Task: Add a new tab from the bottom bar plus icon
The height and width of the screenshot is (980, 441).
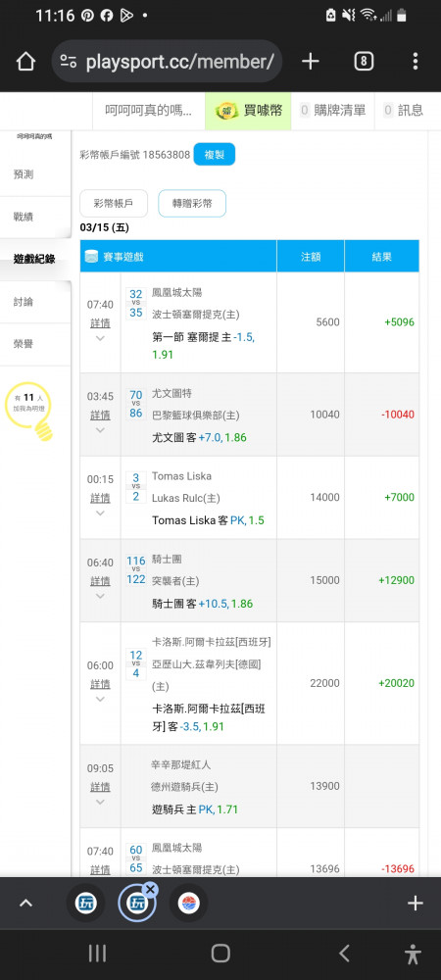Action: pyautogui.click(x=416, y=904)
